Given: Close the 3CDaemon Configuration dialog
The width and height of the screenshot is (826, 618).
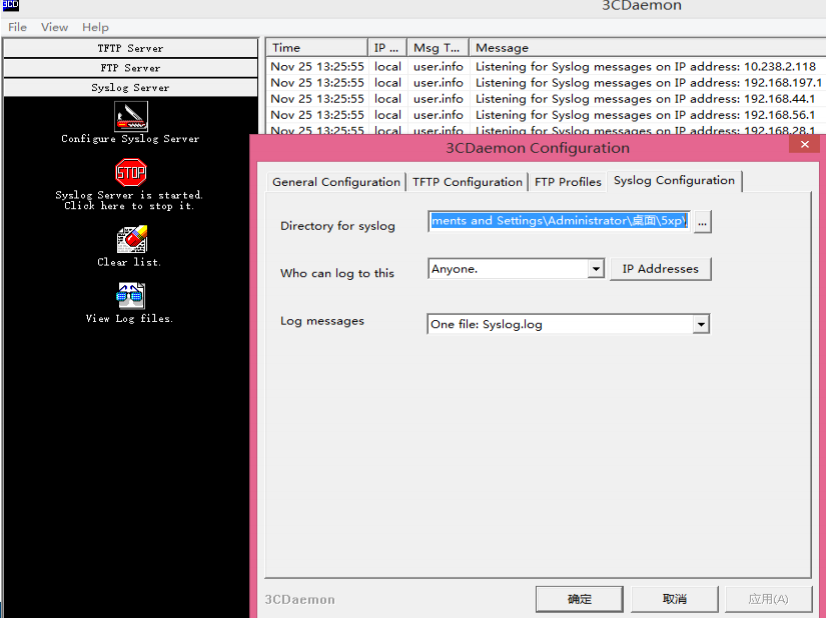Looking at the screenshot, I should click(x=804, y=144).
